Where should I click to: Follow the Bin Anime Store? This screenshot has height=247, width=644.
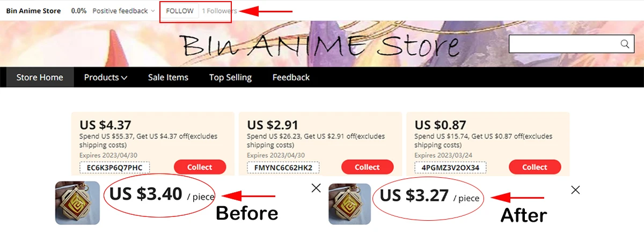[180, 11]
